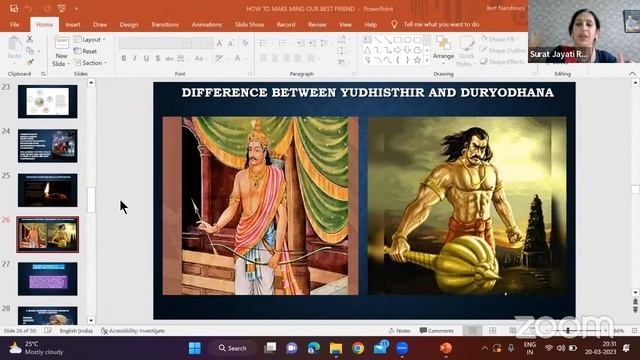This screenshot has width=640, height=360.
Task: Click the Comments button in status bar
Action: point(436,331)
